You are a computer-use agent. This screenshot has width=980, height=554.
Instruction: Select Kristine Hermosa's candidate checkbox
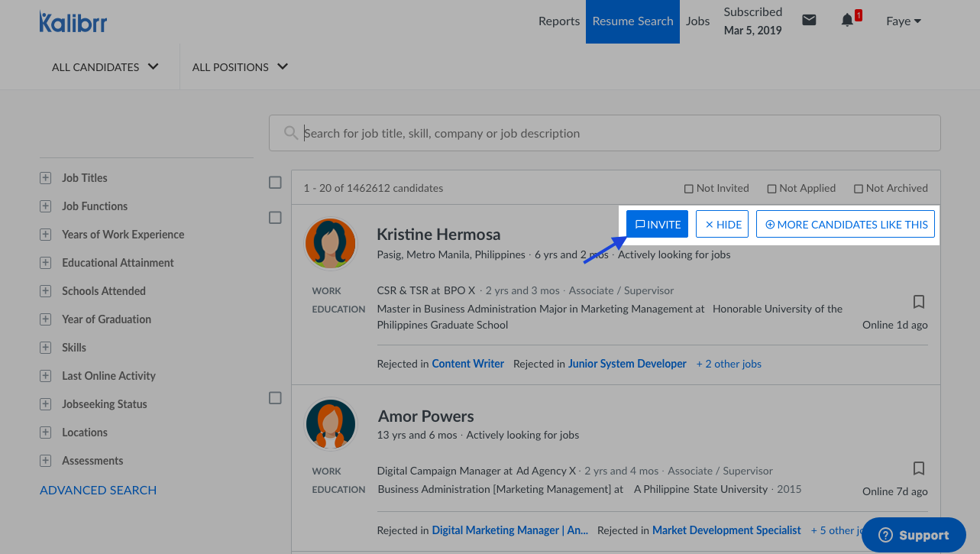pyautogui.click(x=275, y=218)
